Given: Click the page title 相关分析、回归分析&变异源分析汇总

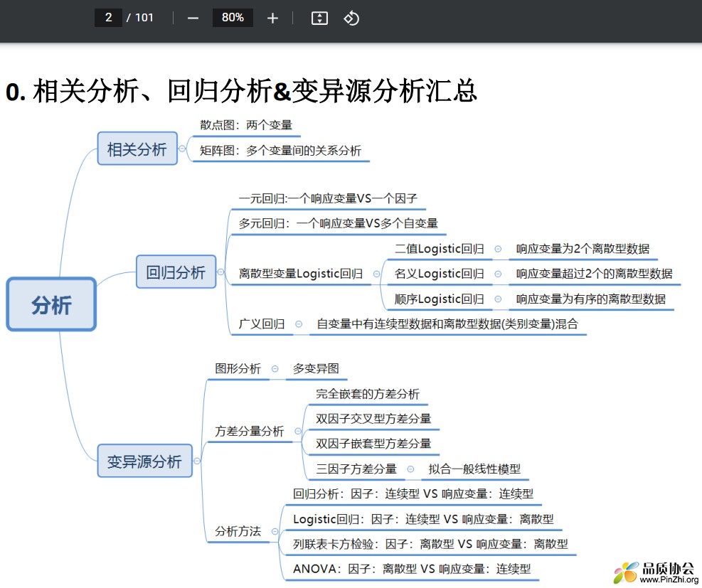Looking at the screenshot, I should pos(255,90).
